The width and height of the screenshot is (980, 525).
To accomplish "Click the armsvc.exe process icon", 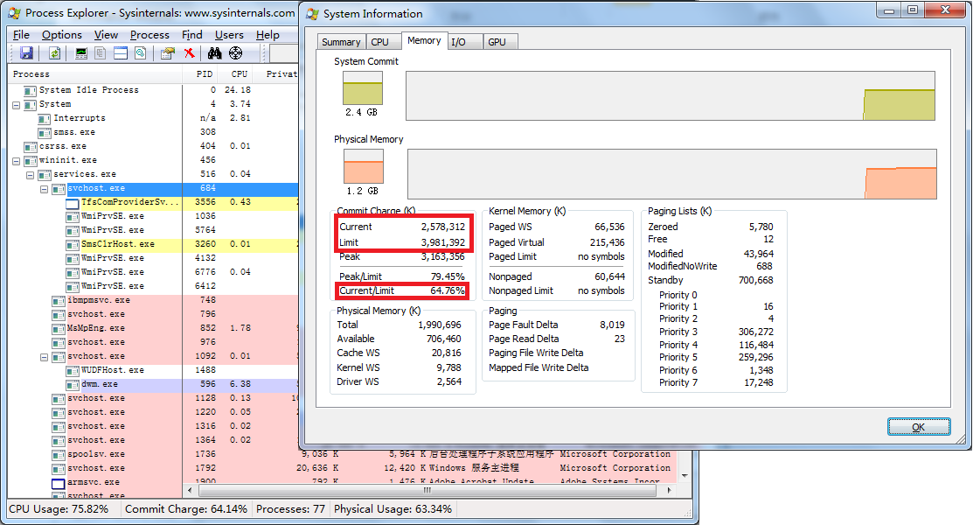I will click(x=58, y=483).
